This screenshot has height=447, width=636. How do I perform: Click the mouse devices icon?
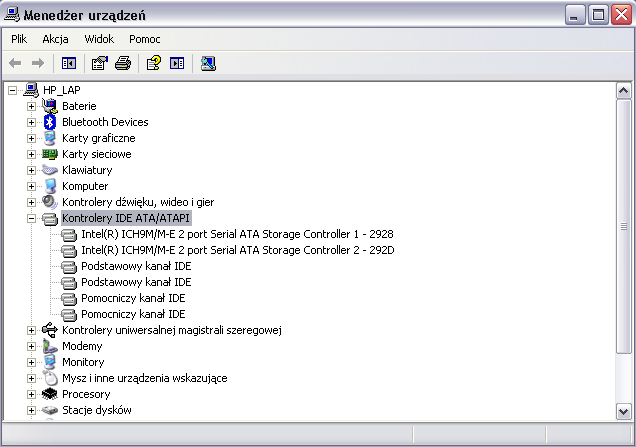[49, 378]
